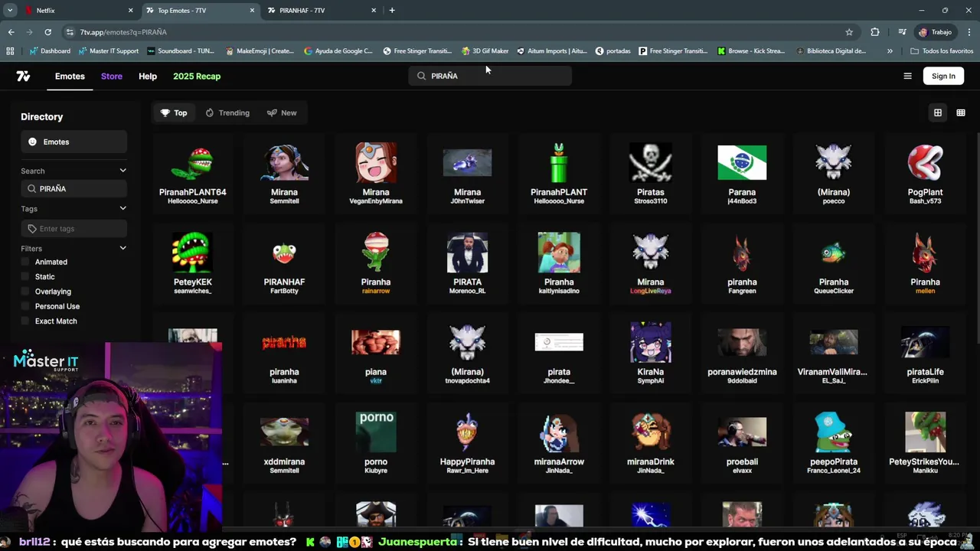Open the pirataLife emote
The image size is (980, 551).
(x=925, y=353)
